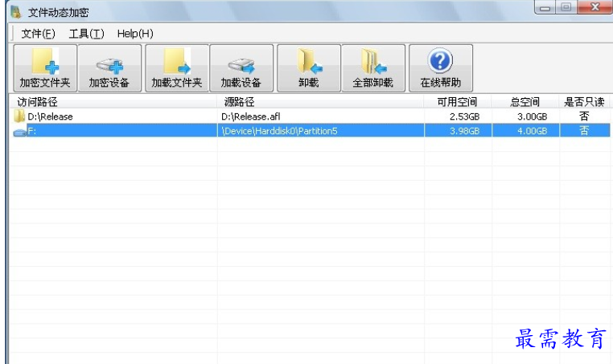Viewport: 613px width, 364px height.
Task: Minimize the 文件动态加密 window
Action: (545, 7)
